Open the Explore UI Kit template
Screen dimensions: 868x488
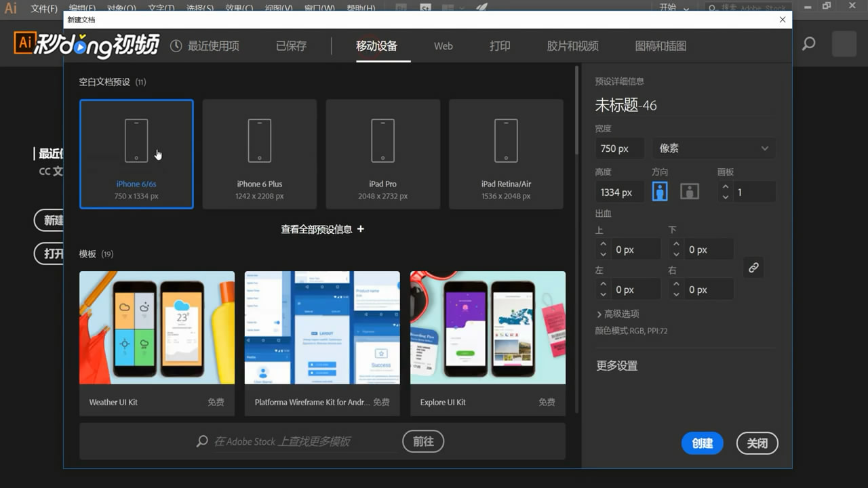(x=488, y=343)
